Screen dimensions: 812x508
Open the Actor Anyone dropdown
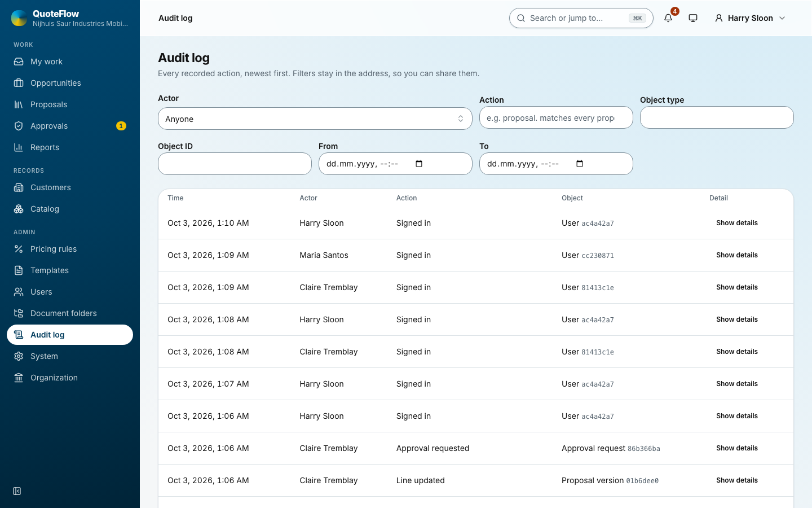[x=315, y=119]
